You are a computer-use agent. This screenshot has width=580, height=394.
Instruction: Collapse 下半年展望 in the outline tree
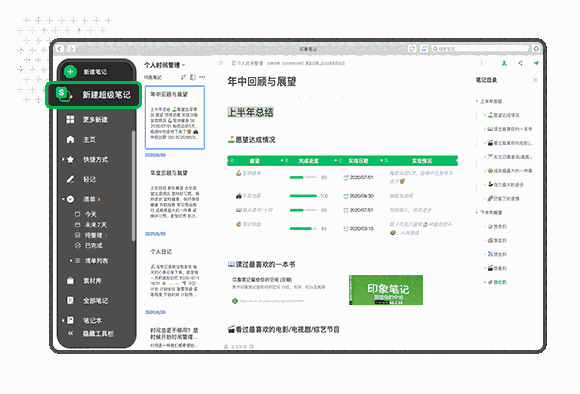pos(477,212)
